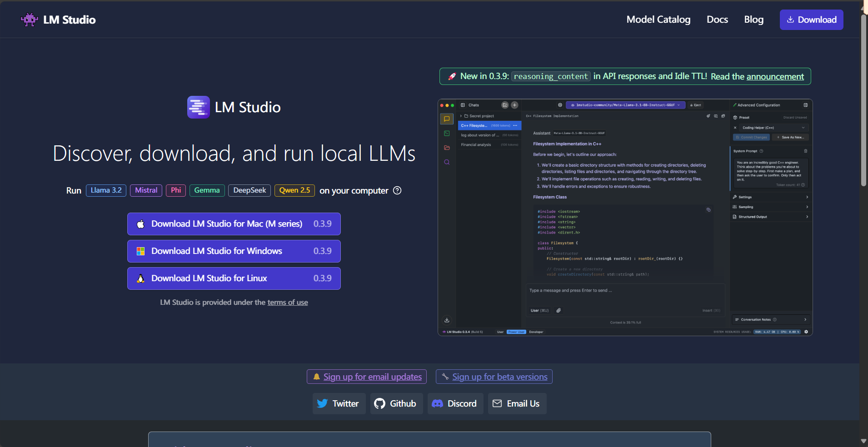Download LM Studio for Windows
Image resolution: width=868 pixels, height=447 pixels.
[234, 251]
